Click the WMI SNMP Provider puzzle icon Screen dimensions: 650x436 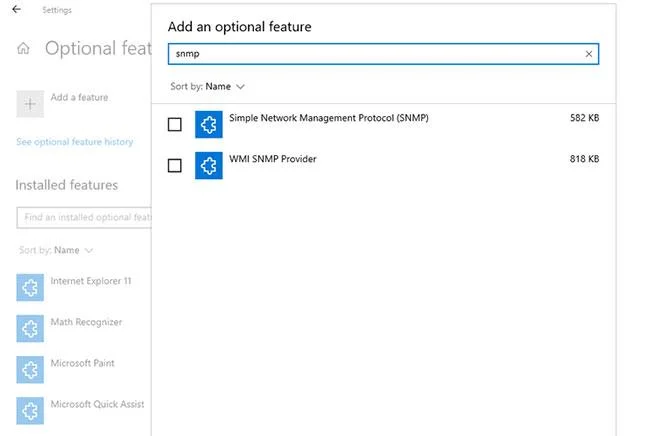tap(209, 165)
